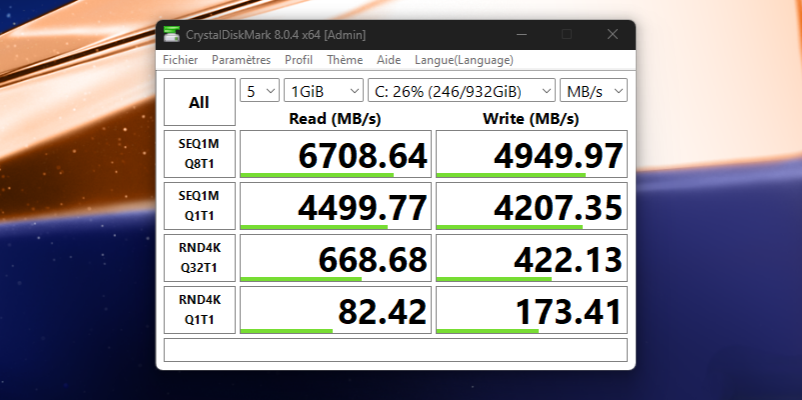
Task: Click the CrystalDiskMark app icon in title bar
Action: coord(171,35)
